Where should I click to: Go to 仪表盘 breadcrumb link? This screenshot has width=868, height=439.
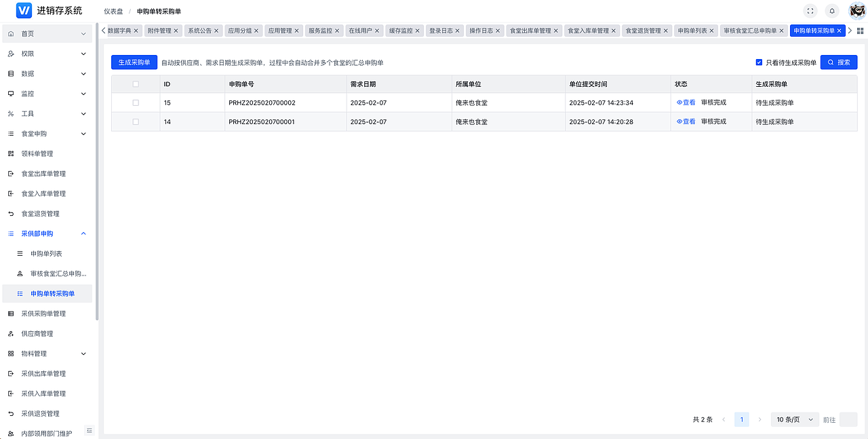tap(113, 12)
